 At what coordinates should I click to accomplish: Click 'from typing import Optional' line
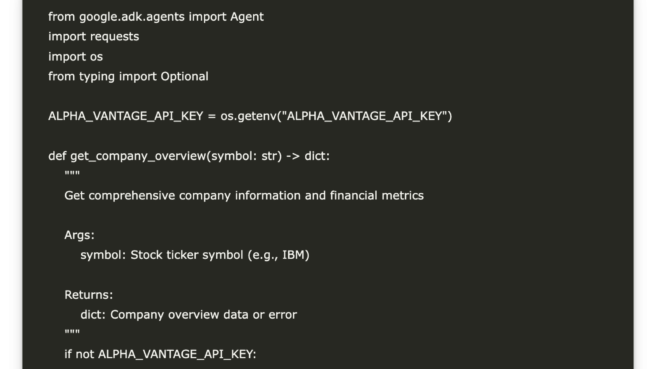[128, 77]
